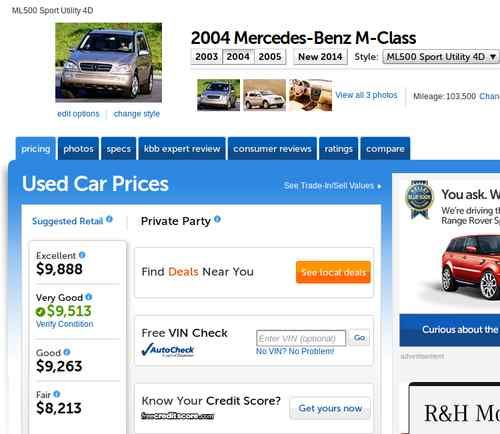Select the 2003 model year

click(x=206, y=57)
